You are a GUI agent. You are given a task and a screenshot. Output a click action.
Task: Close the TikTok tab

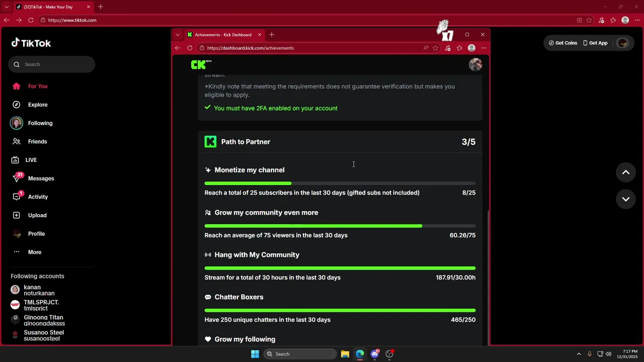point(89,7)
